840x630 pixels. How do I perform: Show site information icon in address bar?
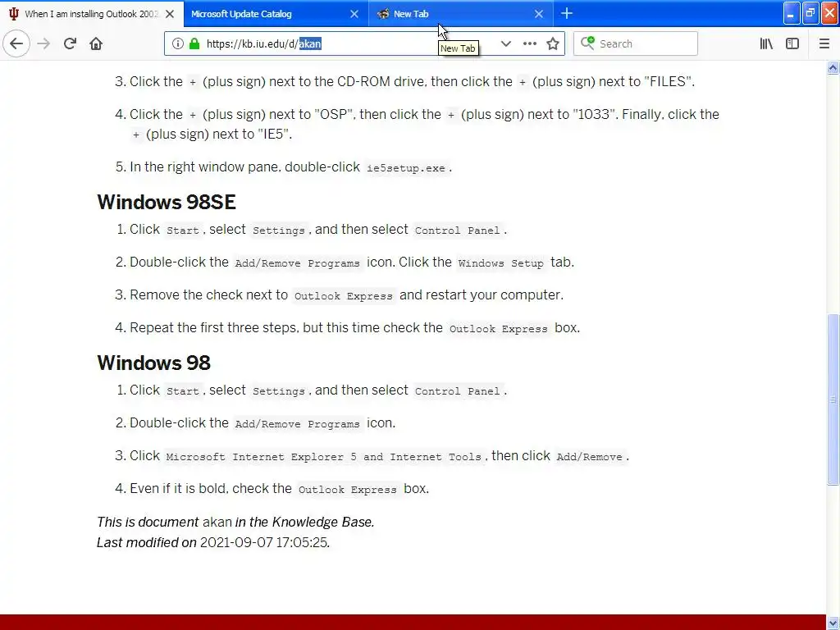coord(178,44)
